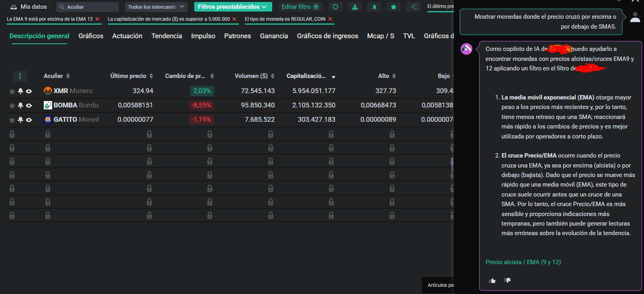Open alerts with the toolbar bell icon
The height and width of the screenshot is (294, 644).
[x=374, y=7]
